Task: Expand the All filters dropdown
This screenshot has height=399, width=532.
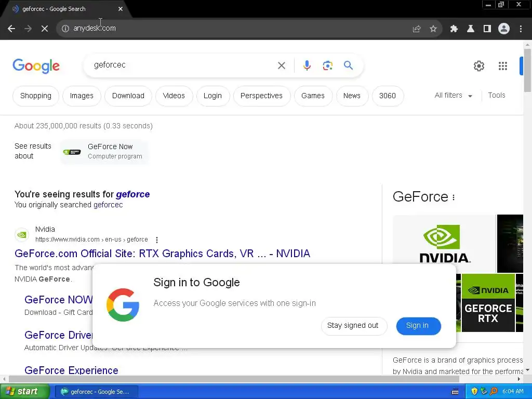Action: pos(453,96)
